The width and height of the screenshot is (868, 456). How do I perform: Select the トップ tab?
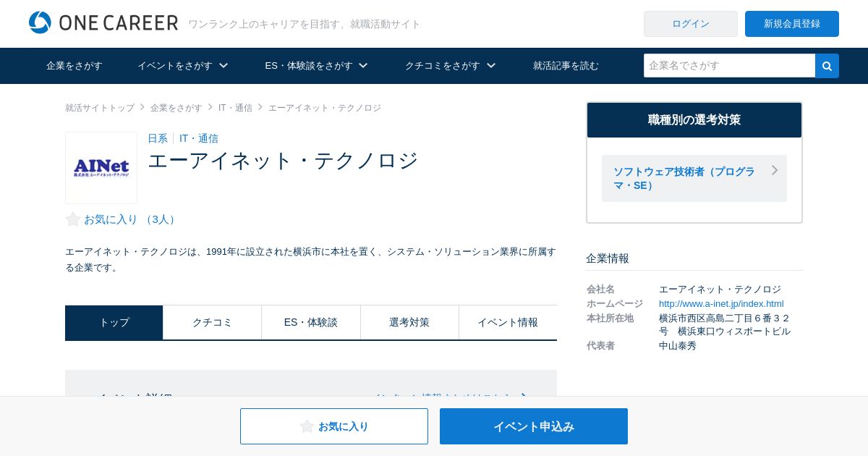114,322
